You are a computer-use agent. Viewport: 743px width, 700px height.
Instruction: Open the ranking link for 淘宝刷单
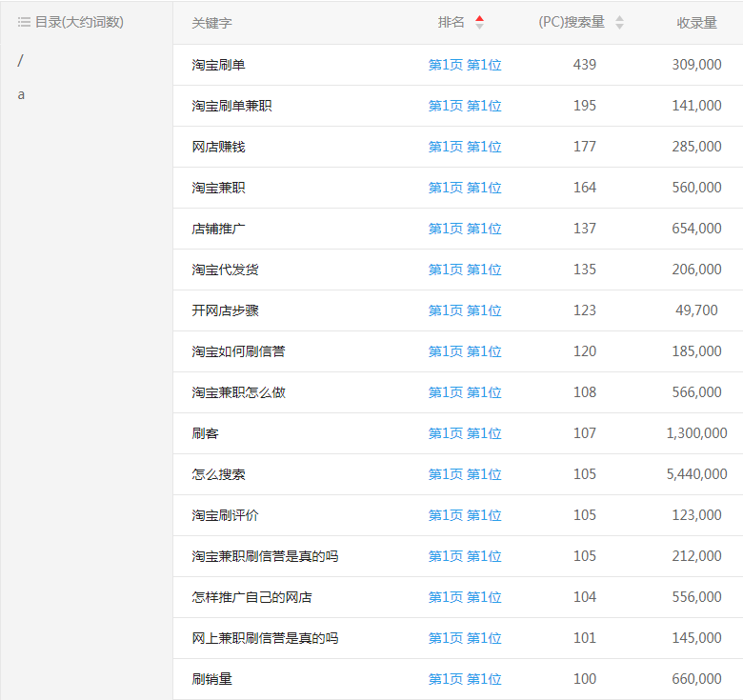click(465, 65)
